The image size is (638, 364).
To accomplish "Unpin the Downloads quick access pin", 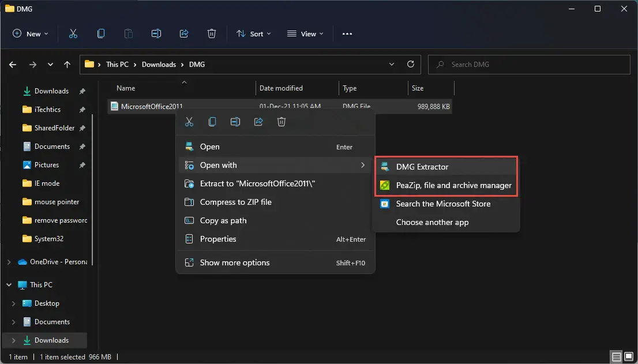I will pyautogui.click(x=82, y=91).
